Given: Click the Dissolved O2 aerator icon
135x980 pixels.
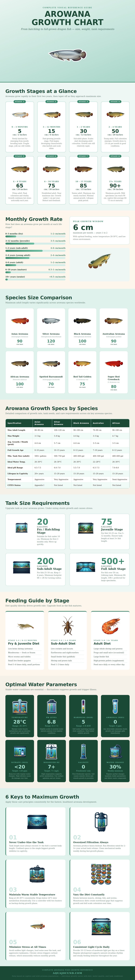Looking at the screenshot, I should coord(52,751).
